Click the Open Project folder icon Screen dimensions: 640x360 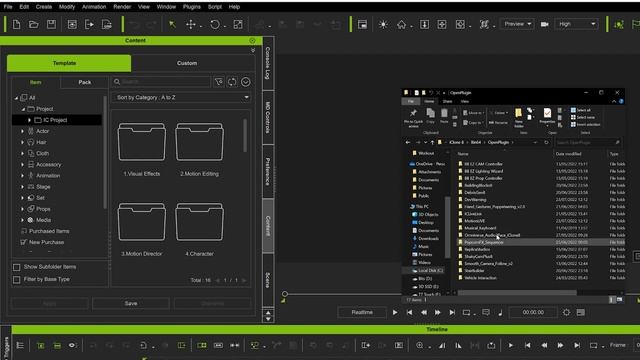click(34, 24)
